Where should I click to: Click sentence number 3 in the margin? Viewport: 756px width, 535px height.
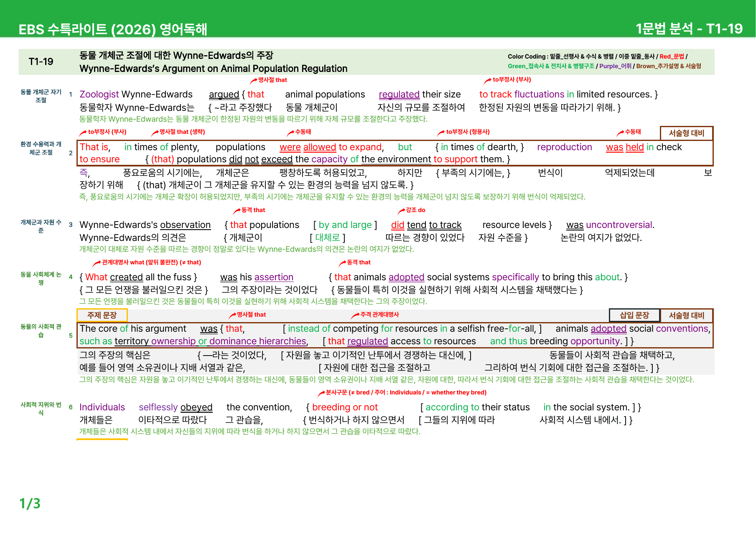pos(71,225)
